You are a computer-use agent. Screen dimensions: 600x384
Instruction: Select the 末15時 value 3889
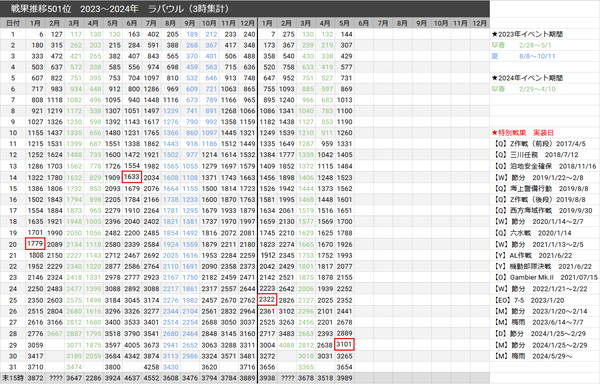coord(247,378)
